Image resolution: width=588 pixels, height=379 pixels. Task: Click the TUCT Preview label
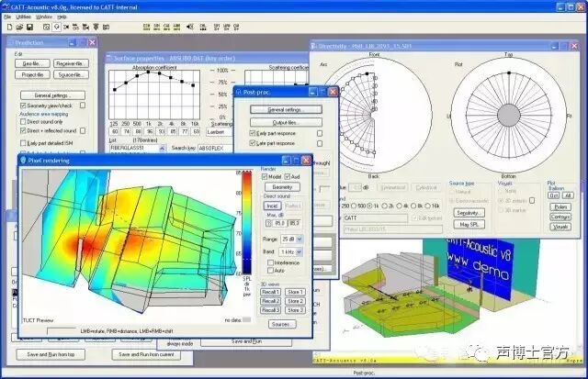tap(38, 320)
